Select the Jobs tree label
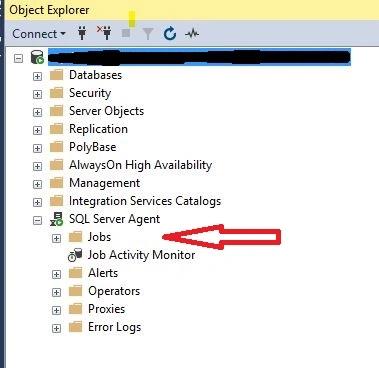The image size is (379, 368). (x=99, y=237)
